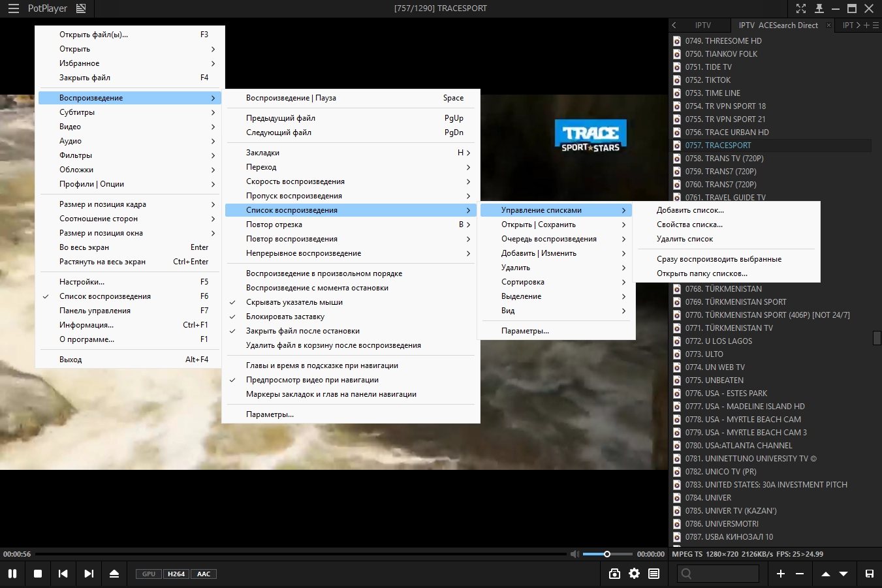The height and width of the screenshot is (588, 882).
Task: Switch to the first IPTV playlist tab
Action: [702, 25]
